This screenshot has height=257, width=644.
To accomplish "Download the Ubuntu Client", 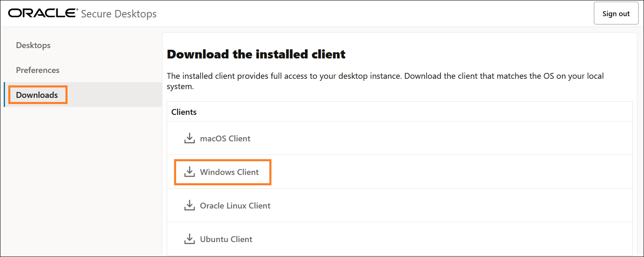I will pos(226,239).
